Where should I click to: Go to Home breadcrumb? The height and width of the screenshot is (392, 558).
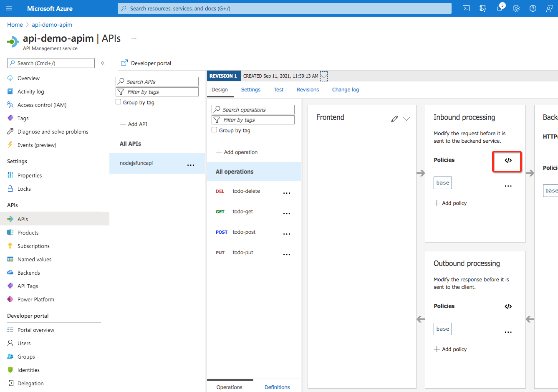(x=15, y=25)
